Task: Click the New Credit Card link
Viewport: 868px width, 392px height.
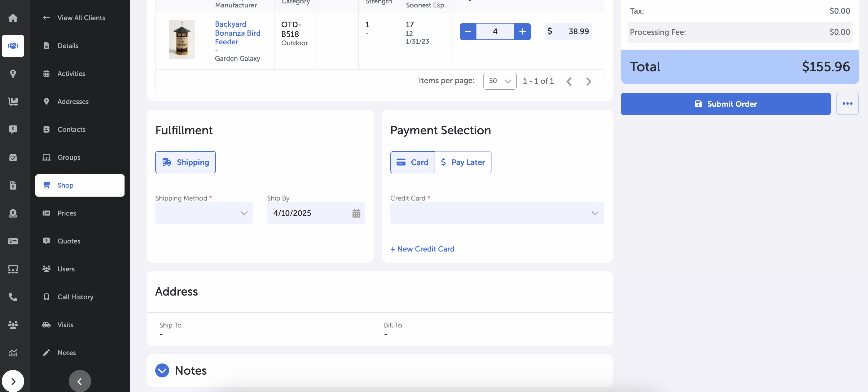Action: (x=422, y=249)
